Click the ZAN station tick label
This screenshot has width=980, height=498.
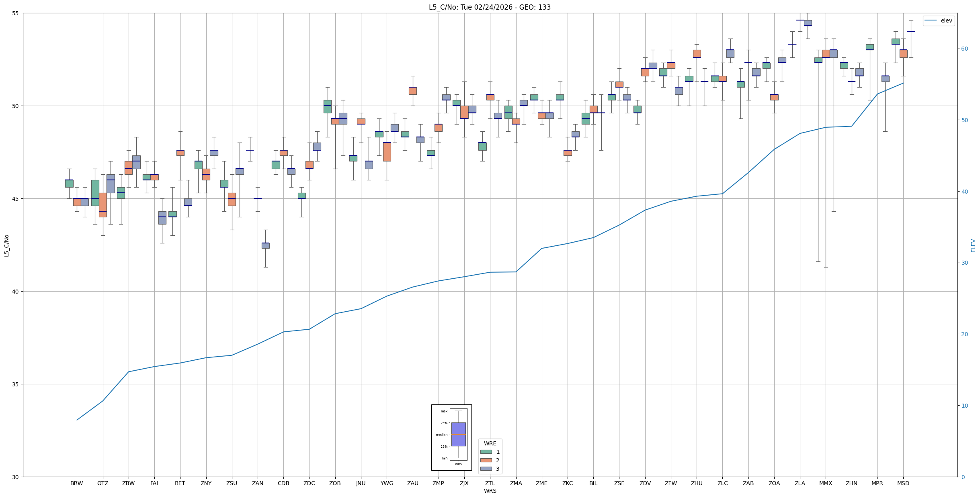pos(257,483)
